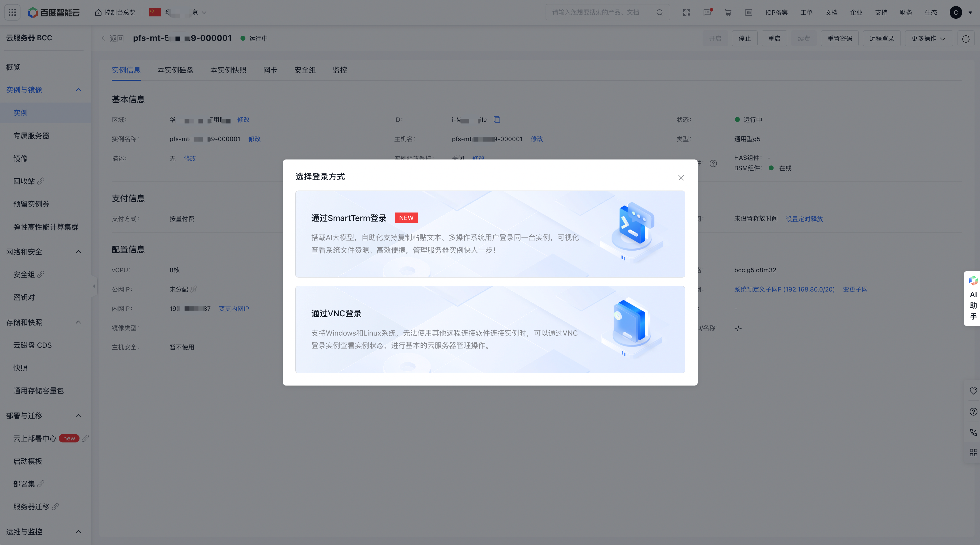Image resolution: width=980 pixels, height=545 pixels.
Task: Click the link icon beside 安全组 in sidebar
Action: (x=41, y=274)
